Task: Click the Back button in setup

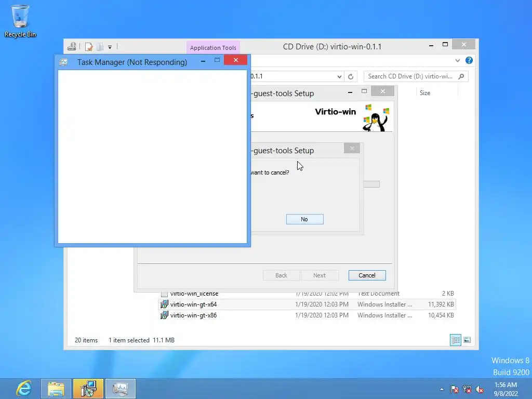Action: (281, 275)
